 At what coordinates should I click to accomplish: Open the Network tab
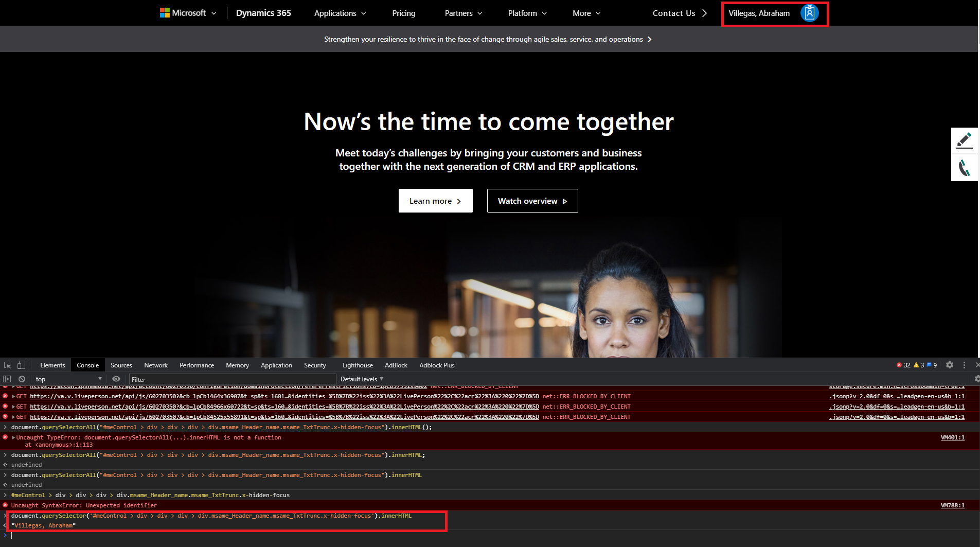156,365
